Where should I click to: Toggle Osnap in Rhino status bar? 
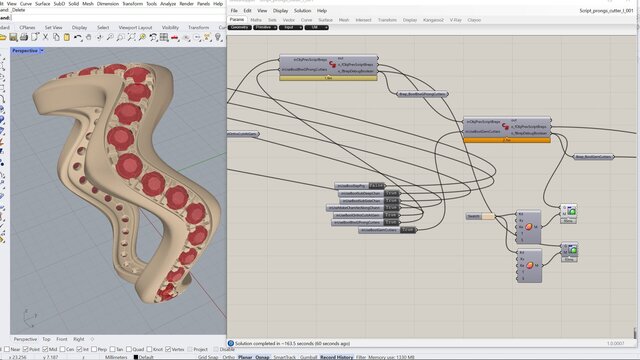click(262, 357)
